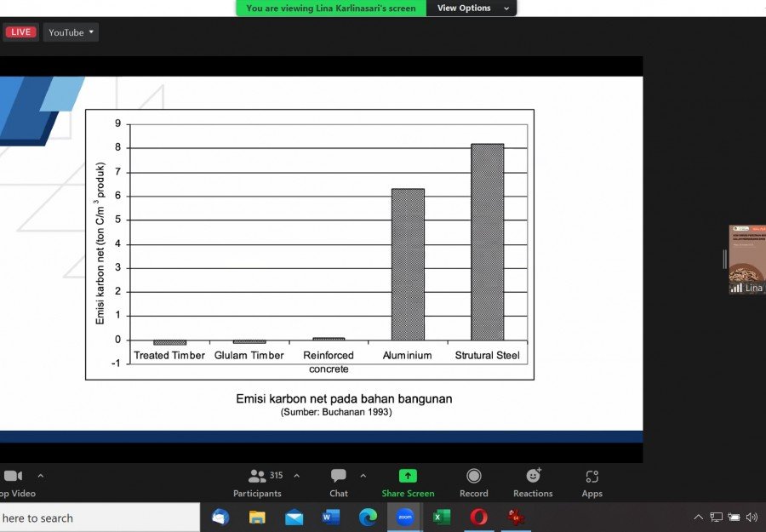Click the chart's vertical axis title
The image size is (766, 532).
pyautogui.click(x=100, y=243)
